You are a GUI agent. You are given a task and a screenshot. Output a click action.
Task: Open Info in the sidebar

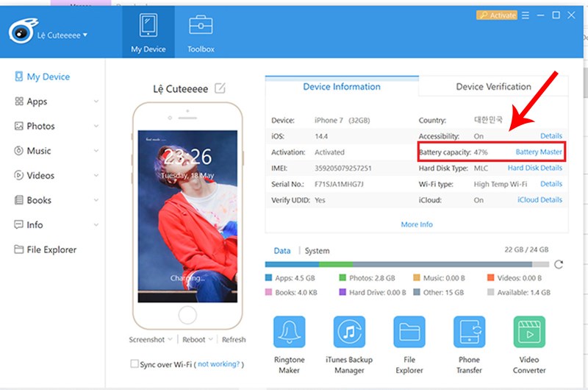[35, 225]
